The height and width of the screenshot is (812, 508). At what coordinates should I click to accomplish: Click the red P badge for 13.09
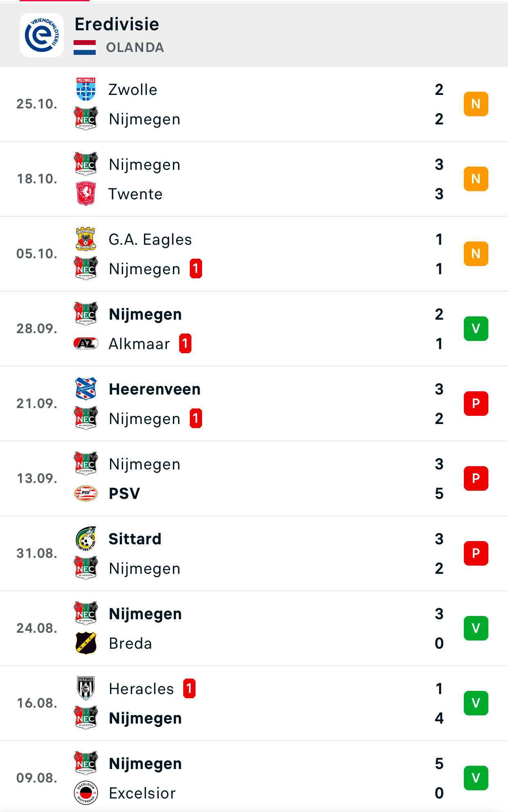tap(476, 478)
